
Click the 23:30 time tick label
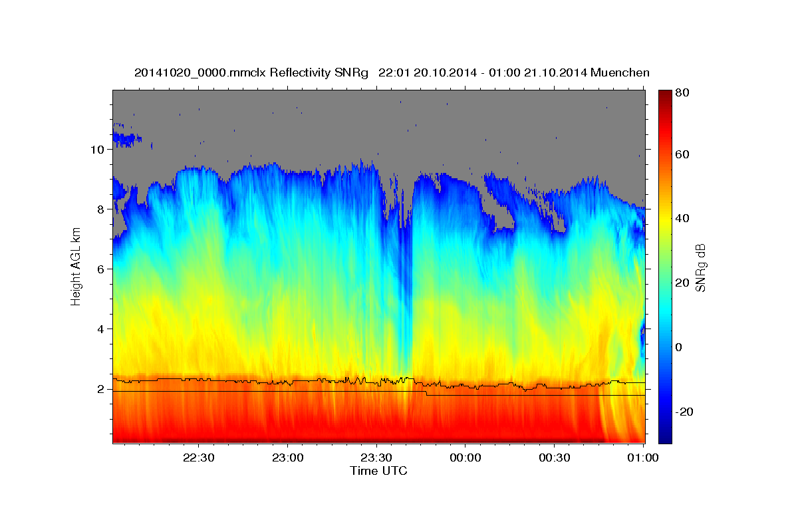point(376,458)
